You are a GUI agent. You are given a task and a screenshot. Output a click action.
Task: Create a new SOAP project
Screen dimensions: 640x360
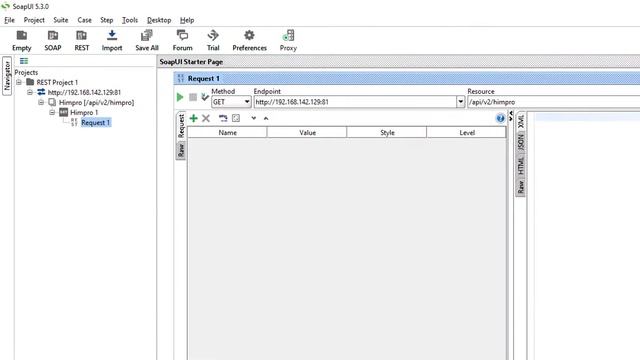(x=53, y=40)
